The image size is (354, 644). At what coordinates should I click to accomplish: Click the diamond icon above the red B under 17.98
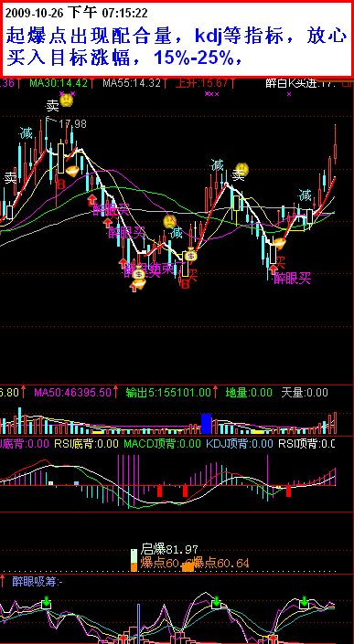72,171
